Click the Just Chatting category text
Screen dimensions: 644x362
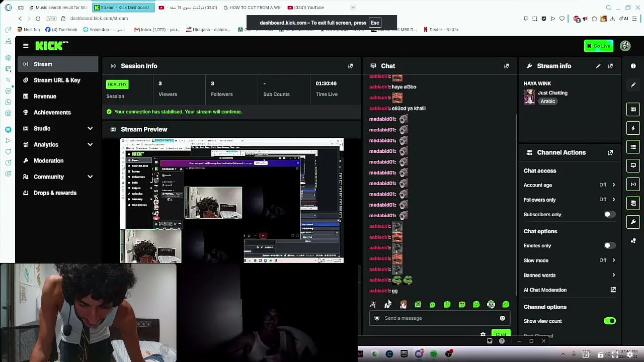(x=552, y=93)
